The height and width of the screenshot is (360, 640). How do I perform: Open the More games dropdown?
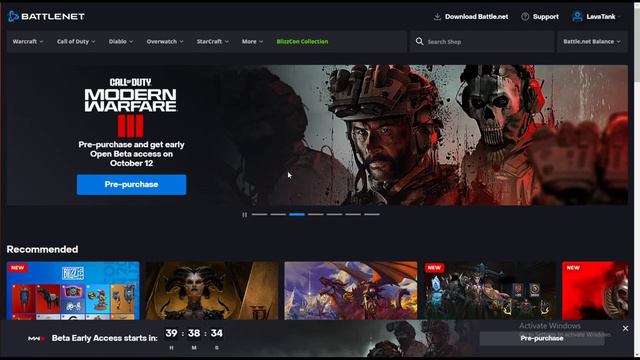pos(252,41)
